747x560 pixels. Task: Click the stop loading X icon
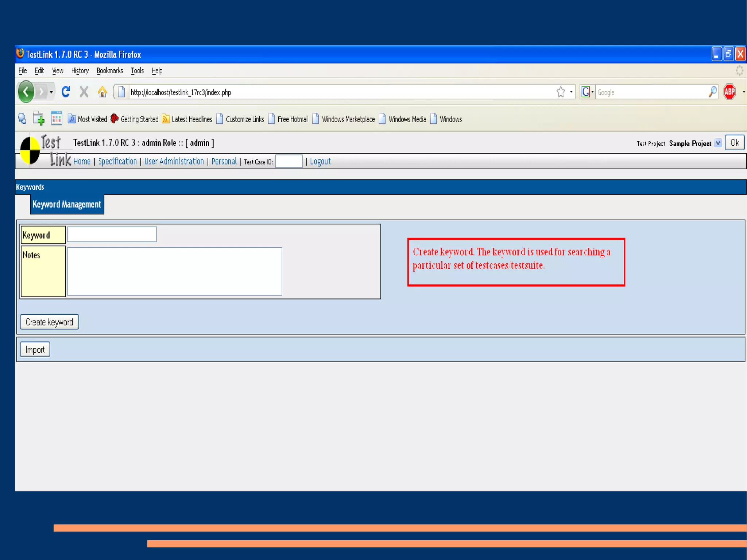point(84,92)
